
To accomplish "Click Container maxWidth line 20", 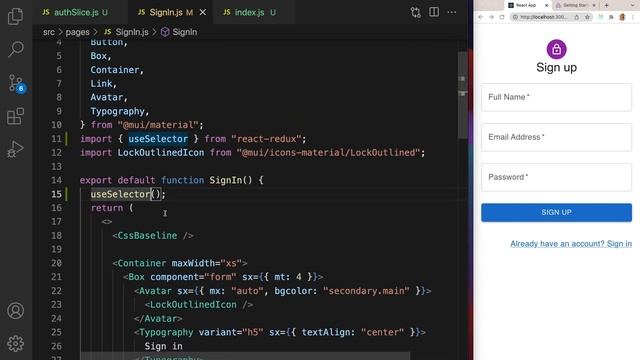I will [180, 263].
